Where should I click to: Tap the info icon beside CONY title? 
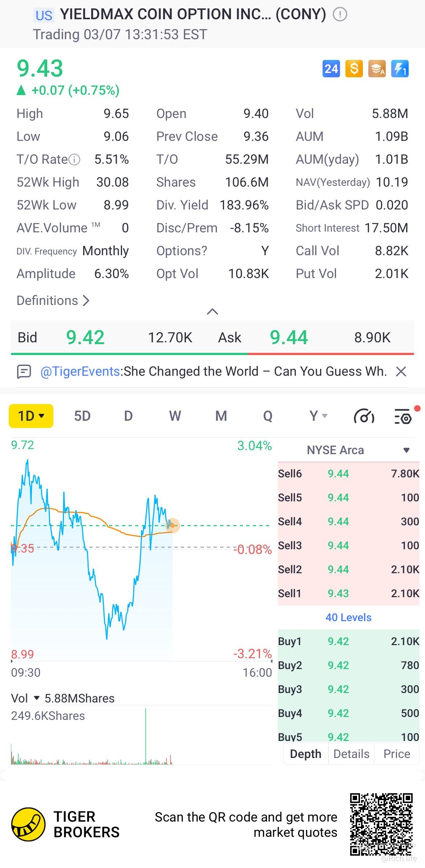tap(340, 15)
